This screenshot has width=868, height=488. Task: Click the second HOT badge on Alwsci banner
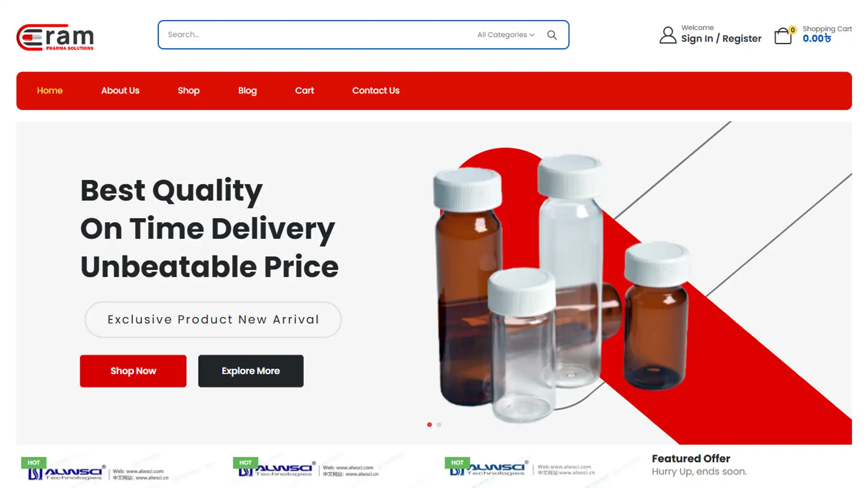pyautogui.click(x=245, y=462)
